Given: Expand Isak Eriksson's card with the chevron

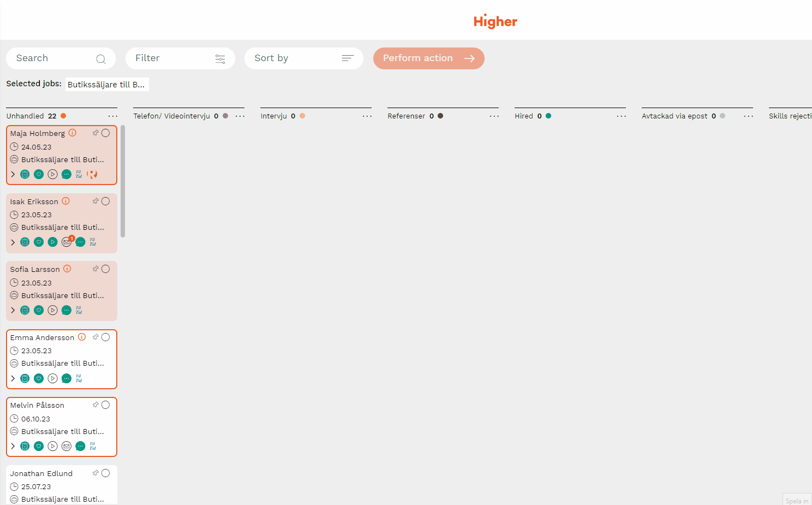Looking at the screenshot, I should point(13,242).
